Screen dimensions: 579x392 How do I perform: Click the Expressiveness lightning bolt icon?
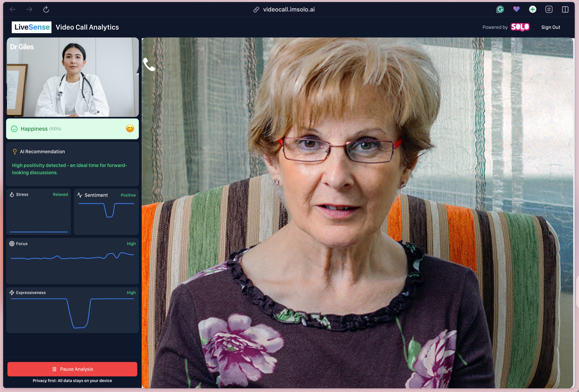[x=12, y=292]
